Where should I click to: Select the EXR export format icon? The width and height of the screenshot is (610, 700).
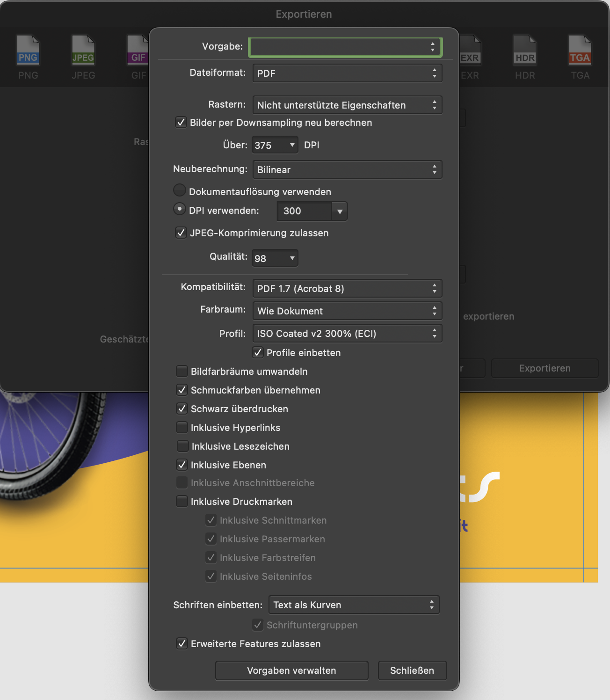point(470,51)
